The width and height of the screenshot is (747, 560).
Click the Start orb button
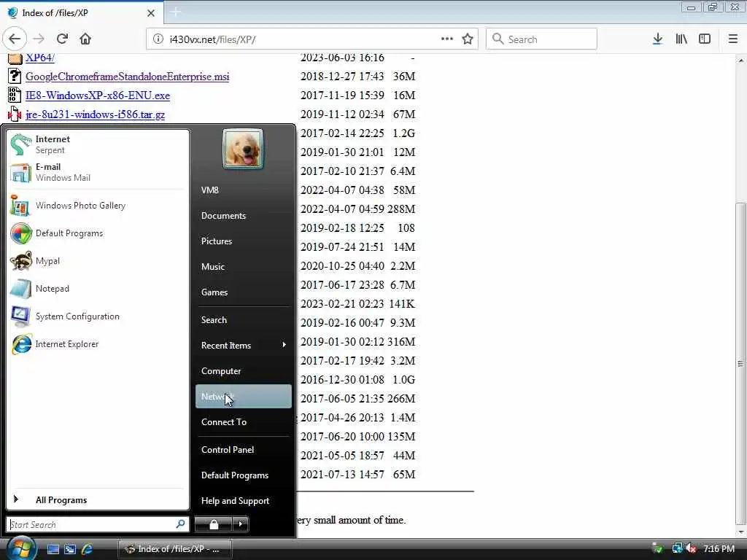(20, 548)
